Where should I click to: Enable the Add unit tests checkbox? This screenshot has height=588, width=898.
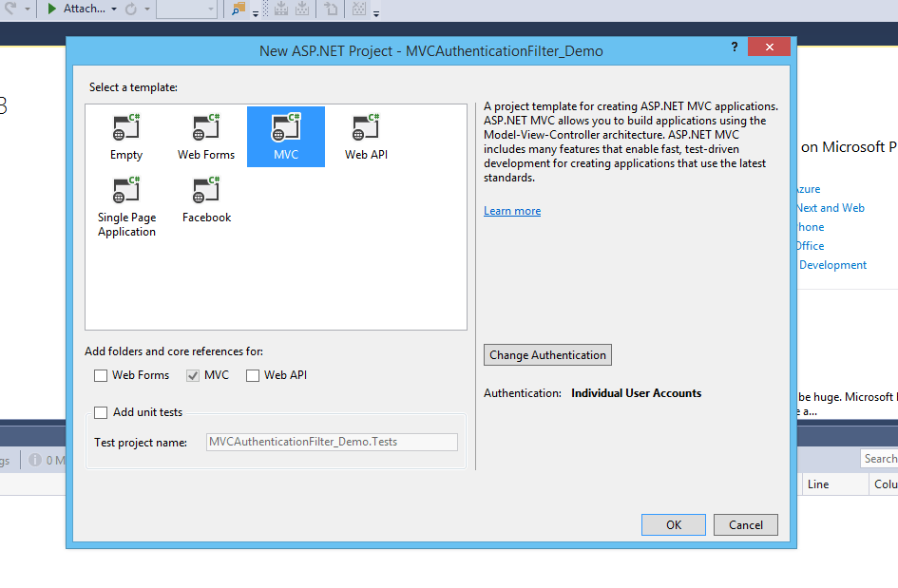pyautogui.click(x=101, y=411)
